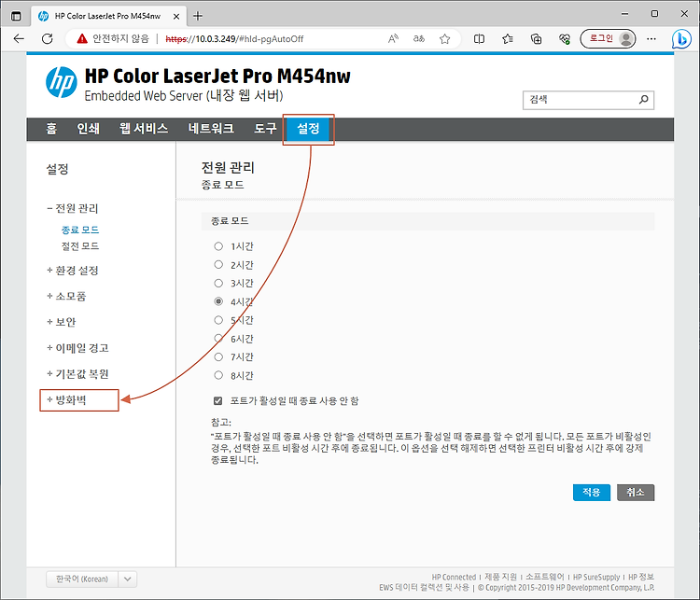Select the 3시간 radio button

pos(218,283)
